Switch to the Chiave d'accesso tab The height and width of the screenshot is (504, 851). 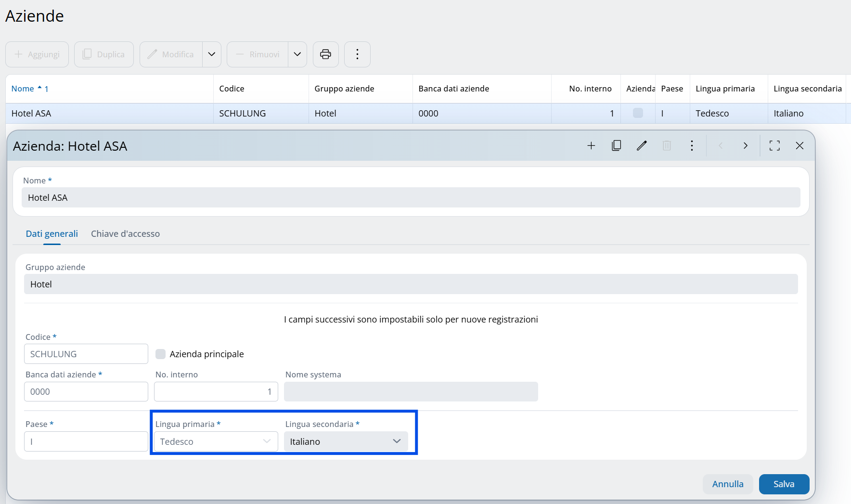point(125,234)
